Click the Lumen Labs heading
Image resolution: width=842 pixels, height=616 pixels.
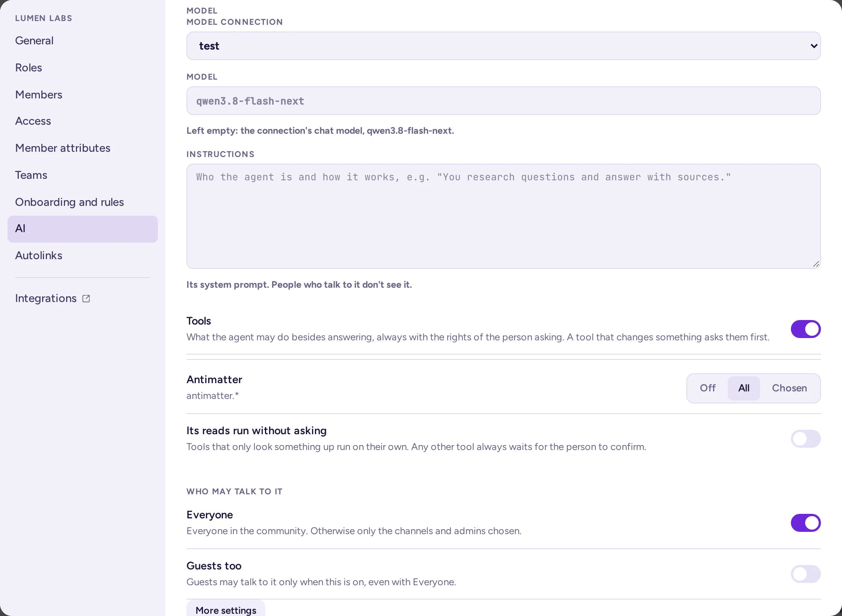pos(44,18)
